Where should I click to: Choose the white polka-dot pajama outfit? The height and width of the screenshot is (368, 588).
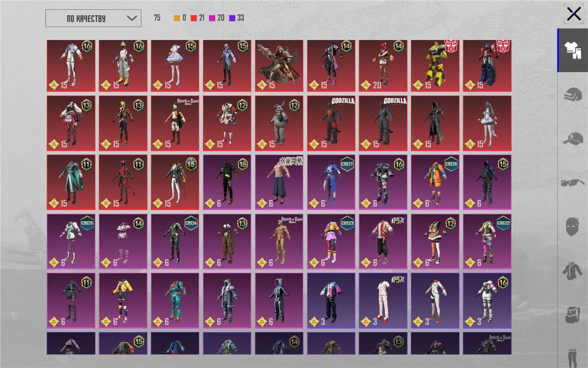click(383, 300)
